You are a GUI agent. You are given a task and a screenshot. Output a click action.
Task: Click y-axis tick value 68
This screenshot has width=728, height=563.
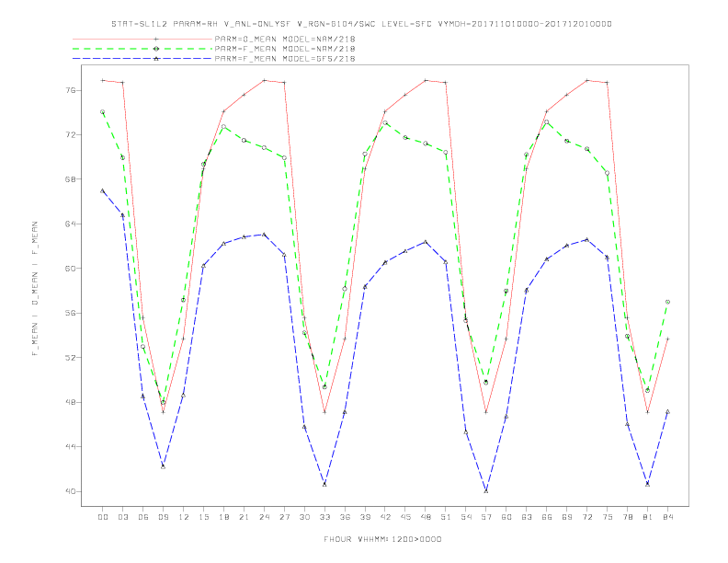(70, 179)
